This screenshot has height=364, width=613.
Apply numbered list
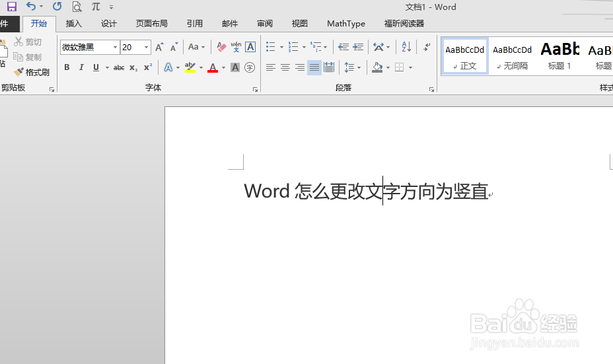point(293,47)
